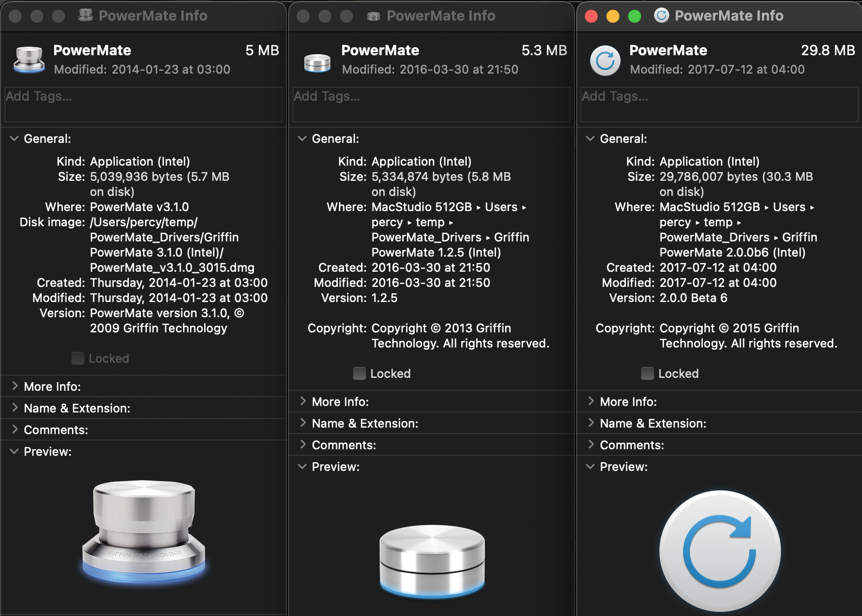Screen dimensions: 862x616
Task: Click the header "Modified: 2017-07-12 at 04:00" line
Action: (717, 69)
